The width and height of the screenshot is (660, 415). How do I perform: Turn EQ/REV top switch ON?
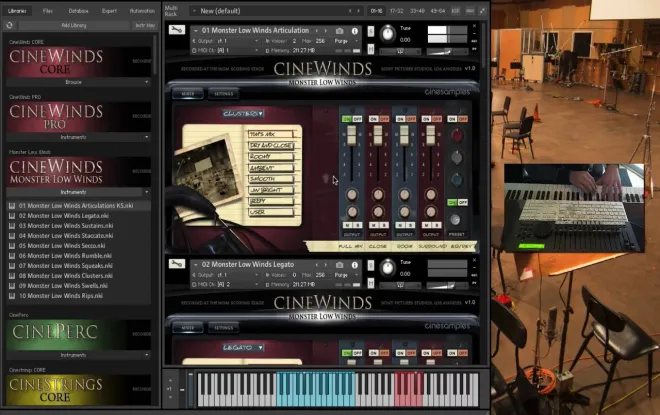click(452, 119)
